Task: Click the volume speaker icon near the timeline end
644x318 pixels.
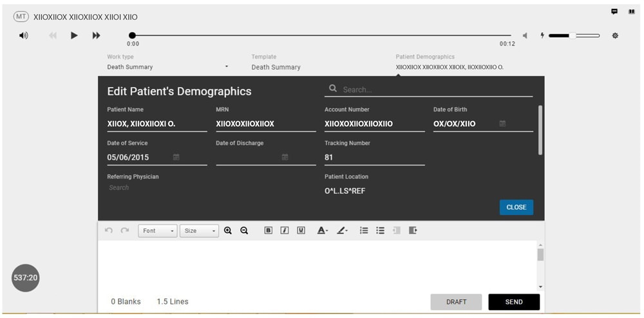Action: click(524, 35)
